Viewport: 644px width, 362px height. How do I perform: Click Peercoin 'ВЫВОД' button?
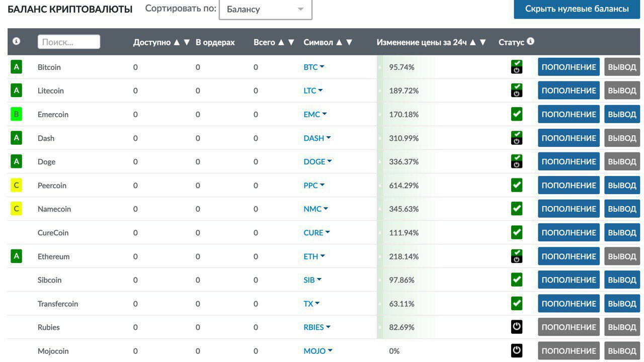[622, 185]
